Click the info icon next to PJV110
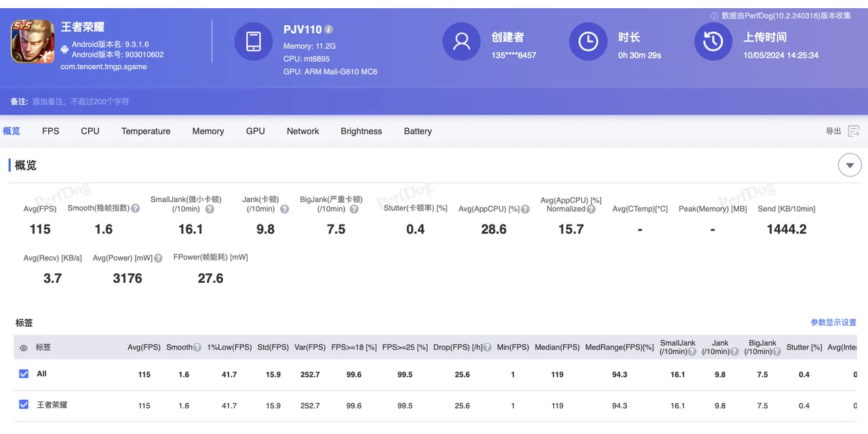 click(x=329, y=30)
